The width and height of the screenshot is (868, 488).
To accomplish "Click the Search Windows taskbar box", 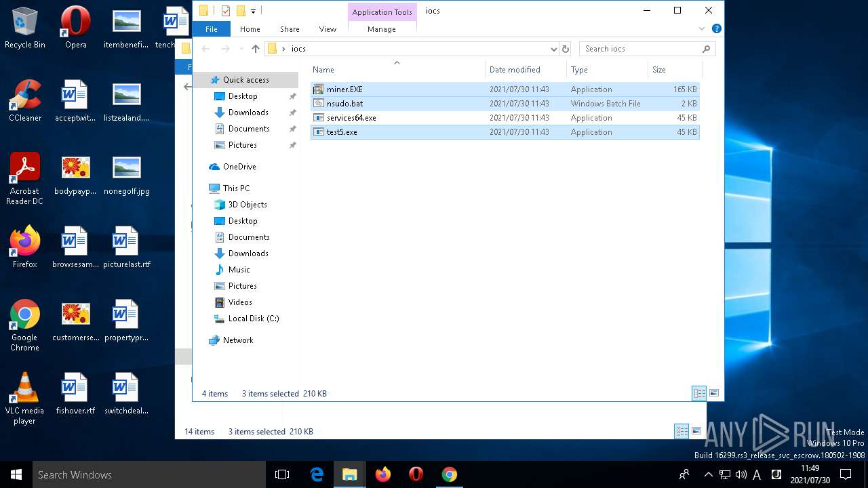I will coord(149,474).
